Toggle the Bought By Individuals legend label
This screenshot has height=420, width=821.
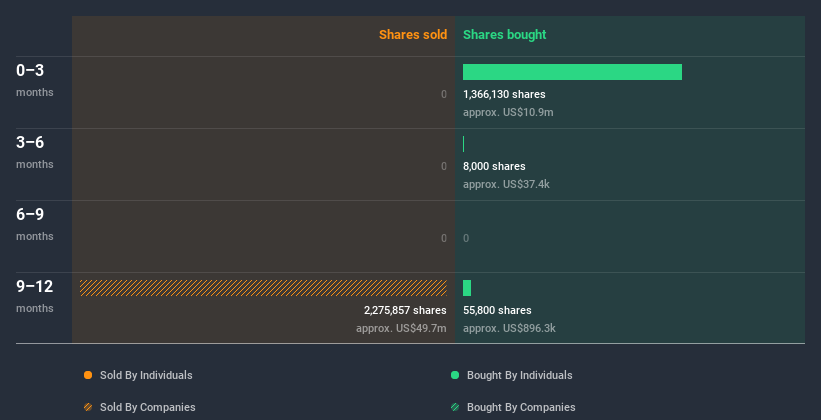[x=519, y=375]
